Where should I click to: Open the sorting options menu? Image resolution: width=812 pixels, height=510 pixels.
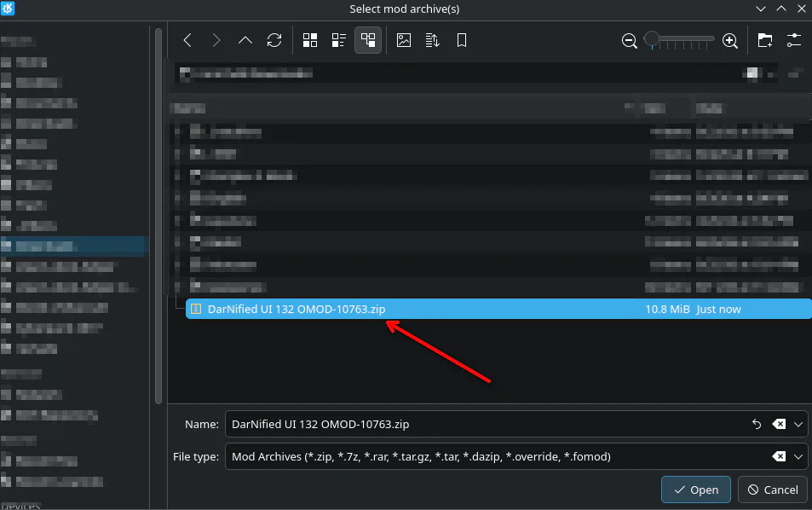pos(432,40)
